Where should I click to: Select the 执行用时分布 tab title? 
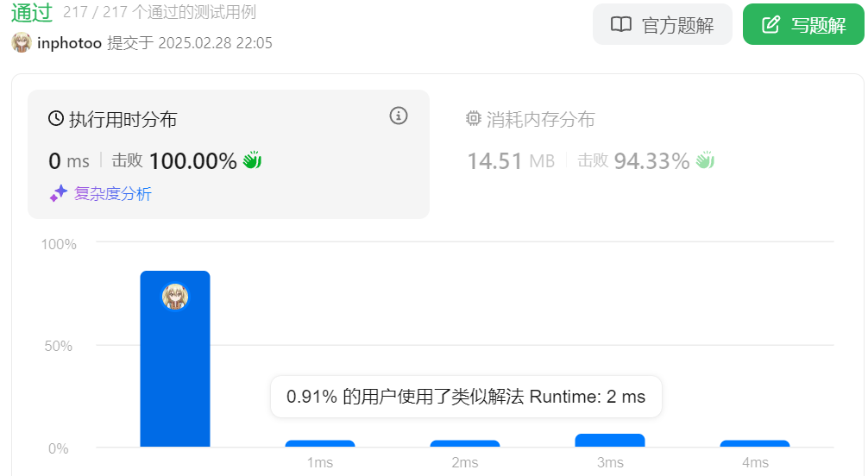coord(123,120)
